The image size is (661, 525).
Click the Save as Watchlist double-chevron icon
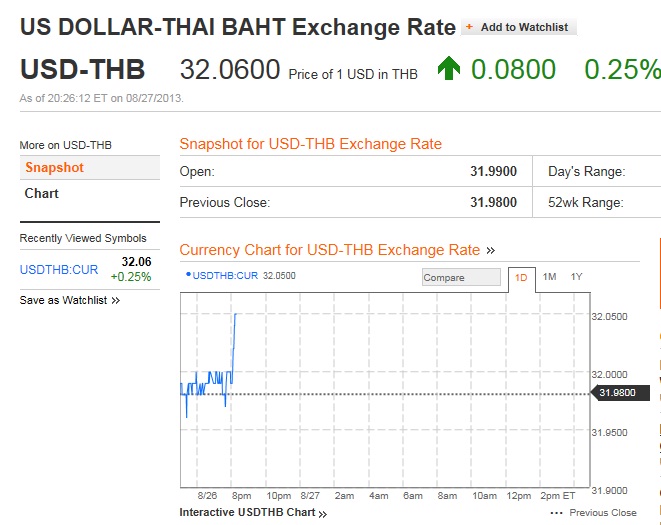[116, 300]
